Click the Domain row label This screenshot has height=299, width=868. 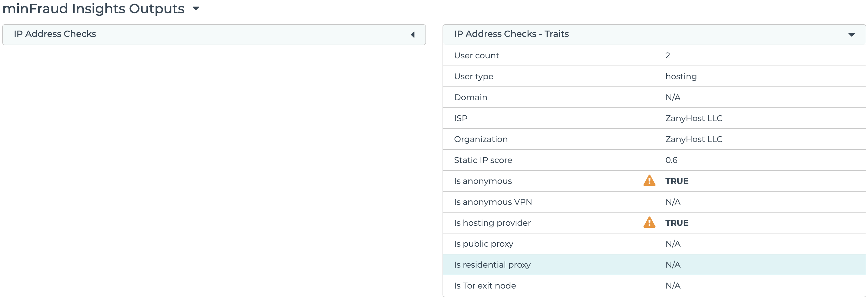[470, 97]
